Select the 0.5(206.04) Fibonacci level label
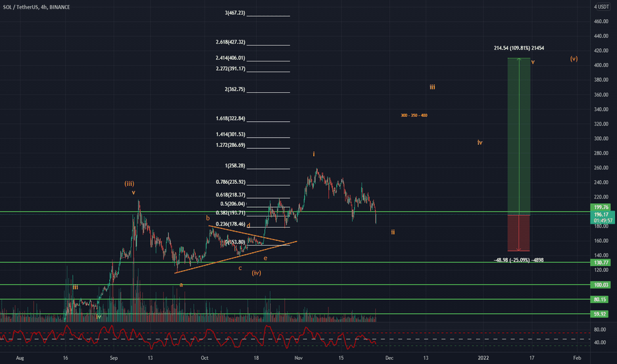This screenshot has width=617, height=364. (232, 204)
